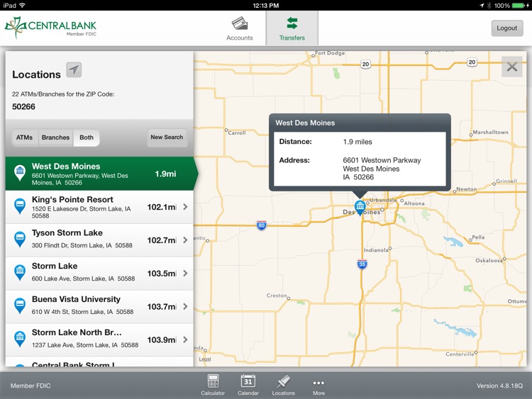Select the Branches filter segment
Viewport: 532px width, 399px height.
point(55,137)
